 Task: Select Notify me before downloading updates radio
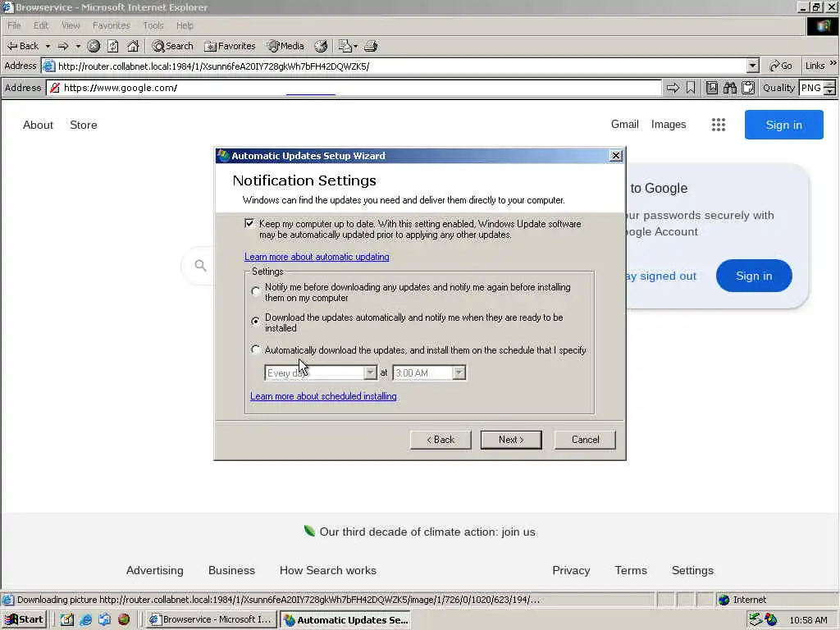coord(256,291)
